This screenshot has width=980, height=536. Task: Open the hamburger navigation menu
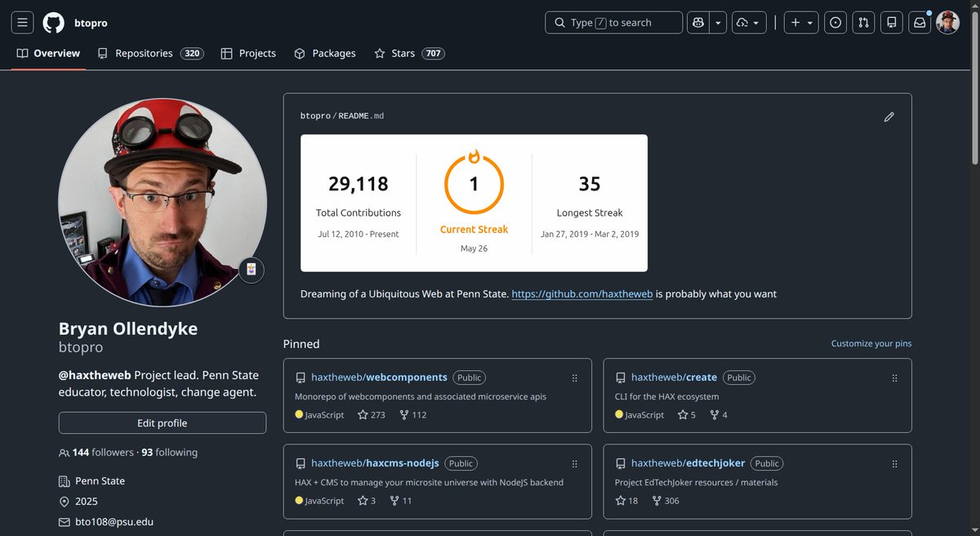[x=23, y=23]
